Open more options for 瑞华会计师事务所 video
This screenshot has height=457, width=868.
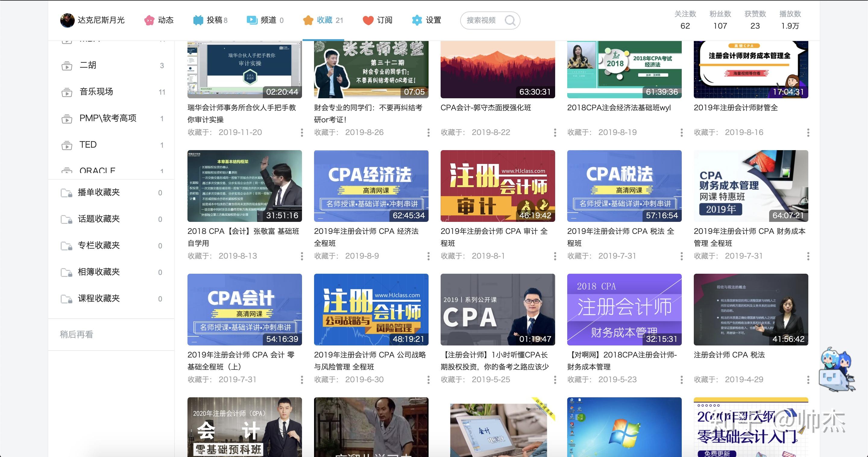(x=302, y=132)
